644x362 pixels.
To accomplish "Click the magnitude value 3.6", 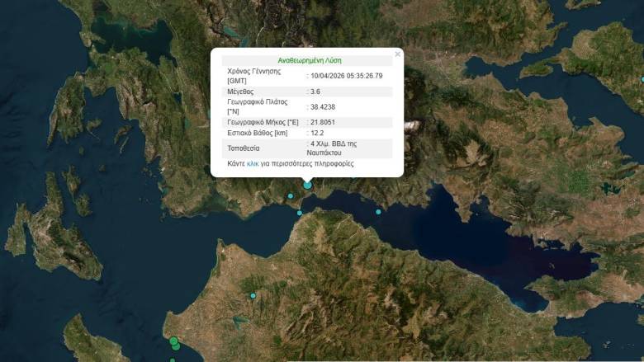I will (315, 92).
